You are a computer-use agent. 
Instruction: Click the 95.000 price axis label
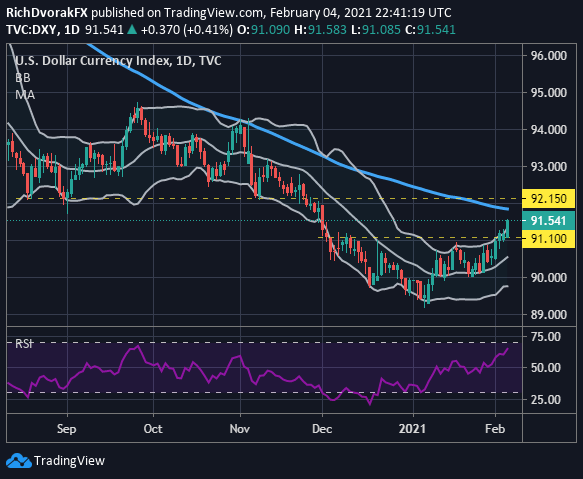click(549, 93)
